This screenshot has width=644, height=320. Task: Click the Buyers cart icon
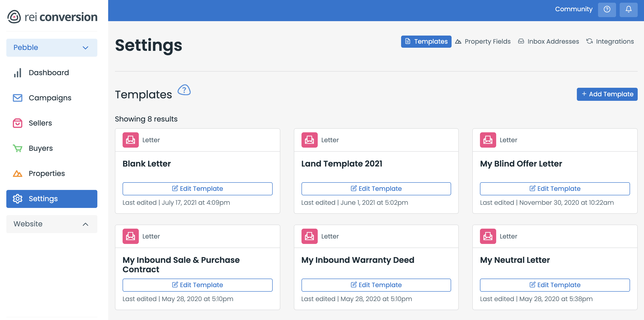(18, 148)
